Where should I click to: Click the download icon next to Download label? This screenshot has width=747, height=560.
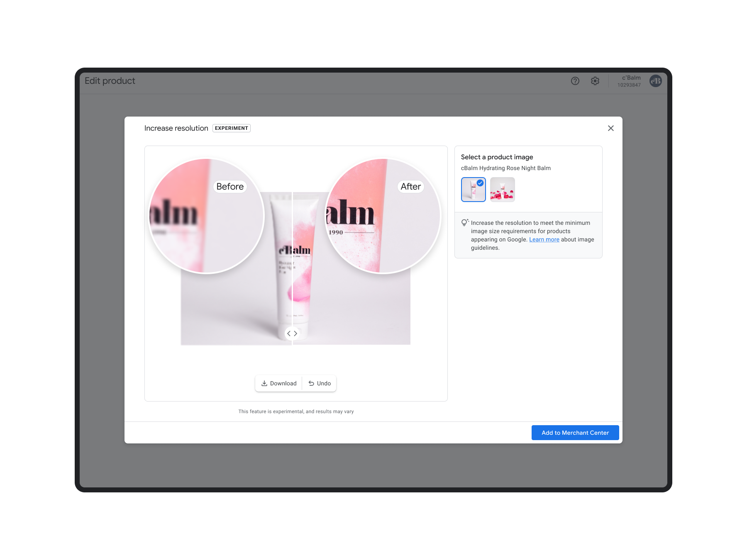(264, 383)
